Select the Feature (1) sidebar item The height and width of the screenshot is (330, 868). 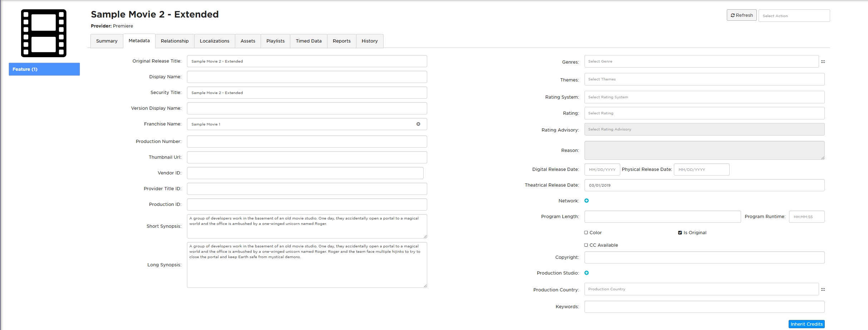(44, 69)
